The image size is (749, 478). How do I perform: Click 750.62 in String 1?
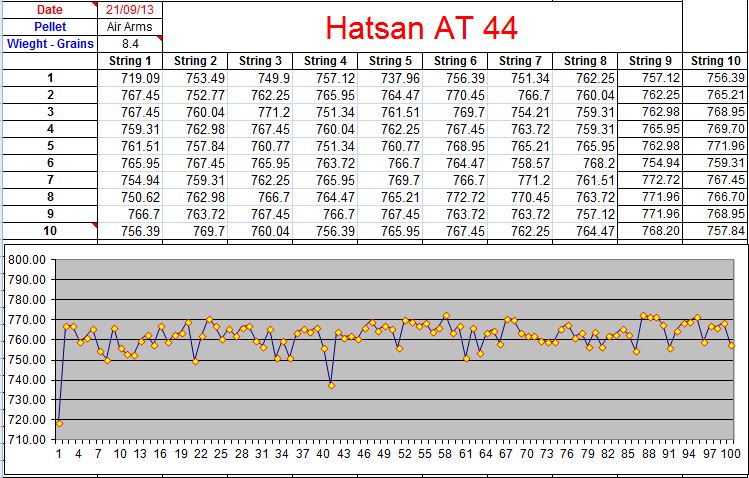point(130,197)
